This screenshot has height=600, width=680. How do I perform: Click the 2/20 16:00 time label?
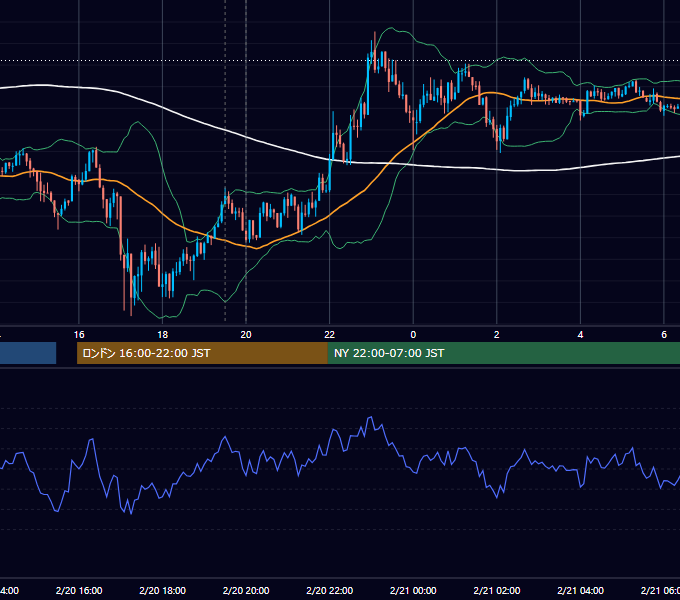(79, 590)
